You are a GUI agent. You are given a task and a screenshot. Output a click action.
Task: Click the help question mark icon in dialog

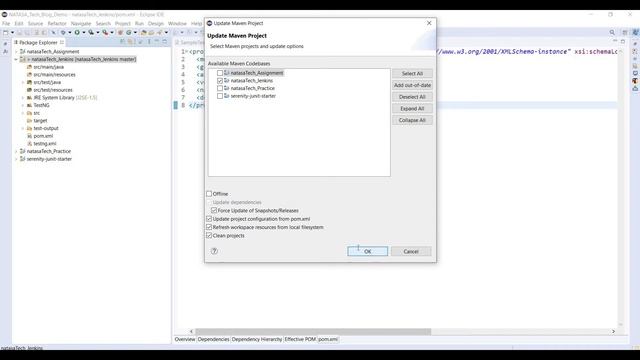(214, 251)
